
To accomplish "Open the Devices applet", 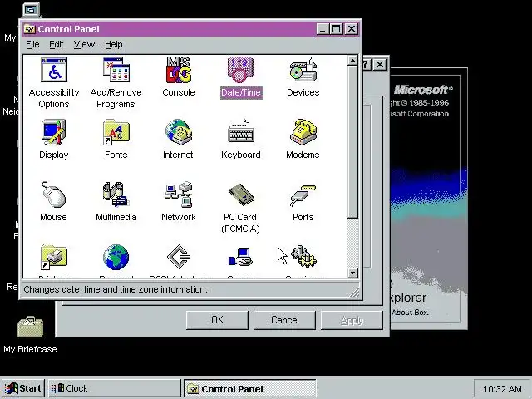I will (303, 70).
